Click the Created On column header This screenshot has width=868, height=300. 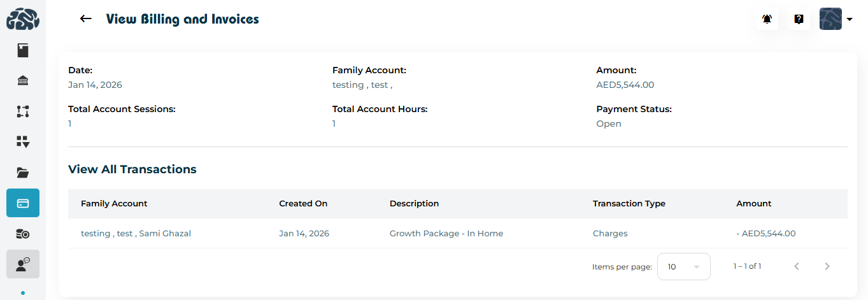tap(303, 204)
